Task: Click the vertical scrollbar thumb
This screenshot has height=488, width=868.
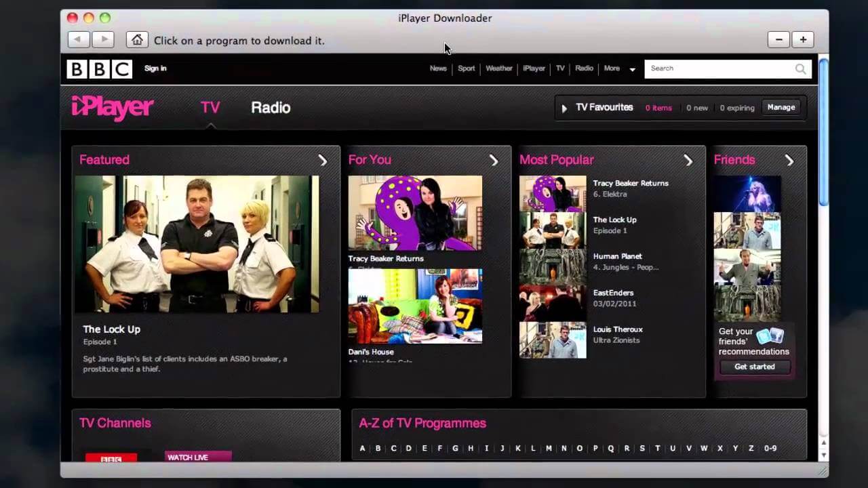Action: point(824,132)
